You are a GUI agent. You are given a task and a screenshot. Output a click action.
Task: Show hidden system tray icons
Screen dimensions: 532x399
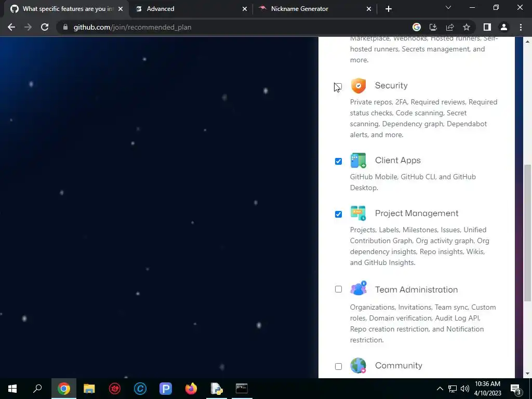pyautogui.click(x=440, y=389)
